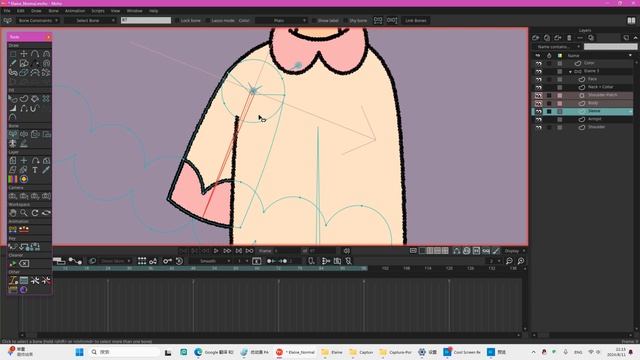640x360 pixels.
Task: Click the color palette swatch tool icon
Action: coord(13,179)
